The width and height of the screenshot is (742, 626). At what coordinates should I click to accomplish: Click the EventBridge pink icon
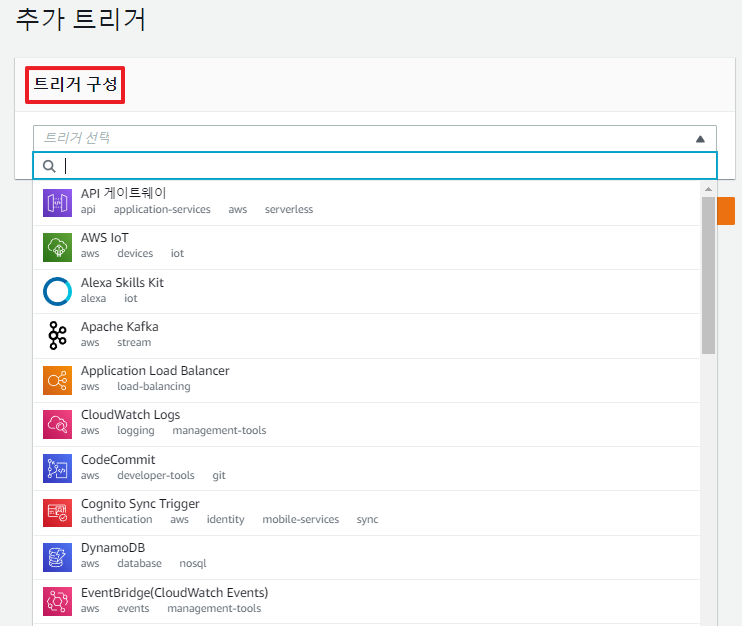click(x=57, y=601)
